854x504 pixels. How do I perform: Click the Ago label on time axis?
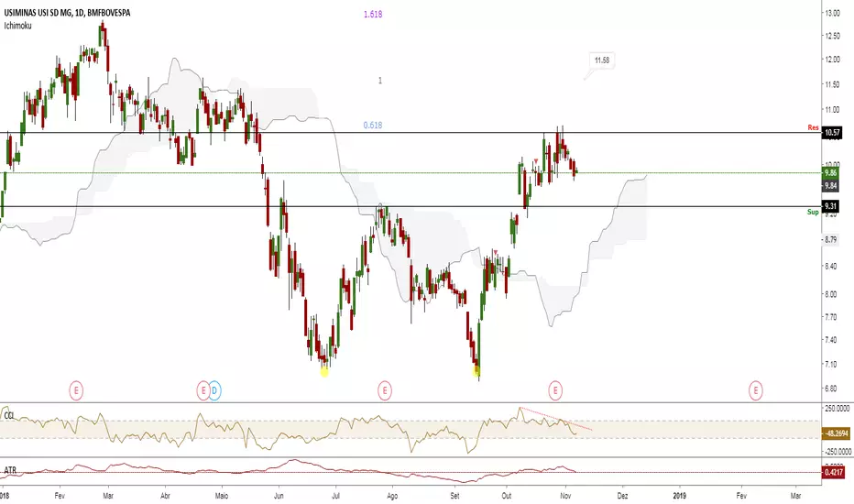pos(392,496)
